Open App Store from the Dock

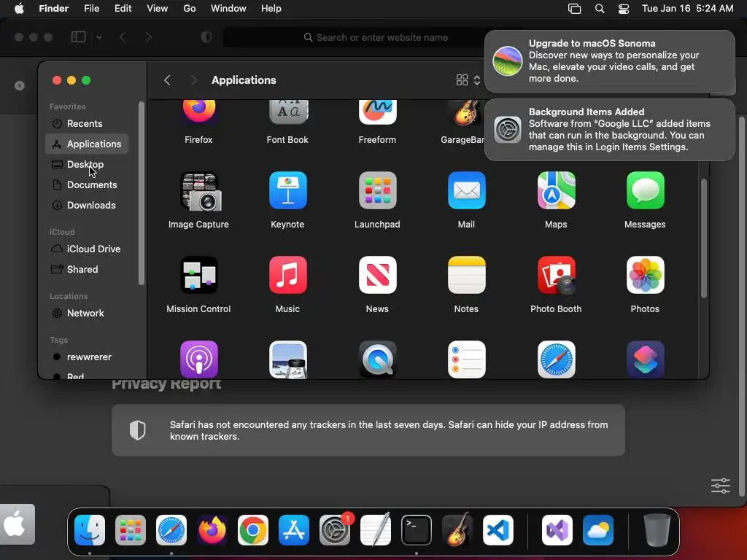[293, 530]
